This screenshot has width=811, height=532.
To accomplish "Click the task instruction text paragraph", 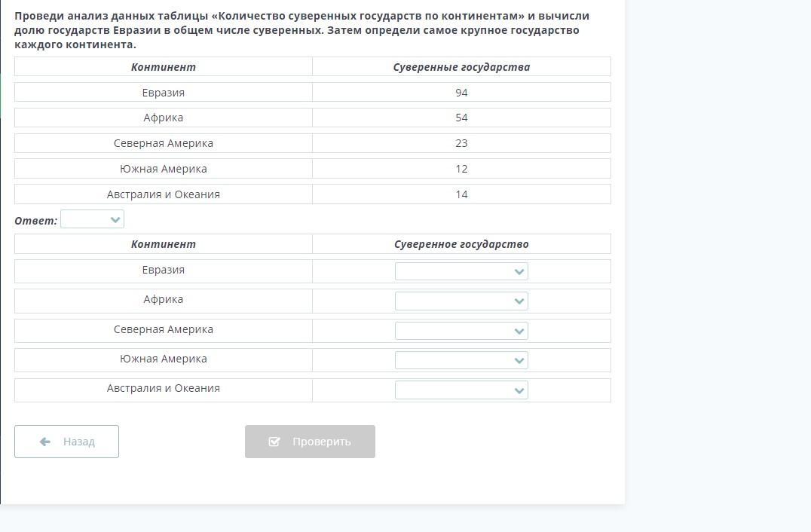I will (x=302, y=30).
